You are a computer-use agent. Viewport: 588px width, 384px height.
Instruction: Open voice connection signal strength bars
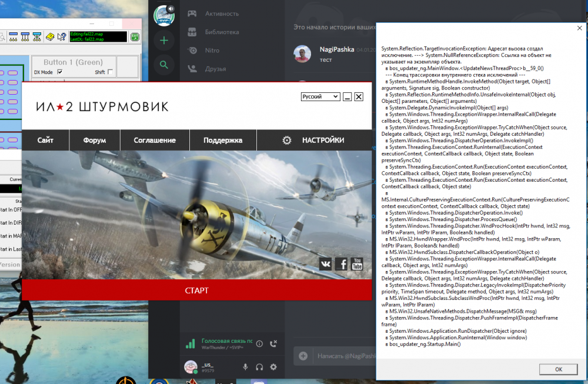tap(191, 343)
